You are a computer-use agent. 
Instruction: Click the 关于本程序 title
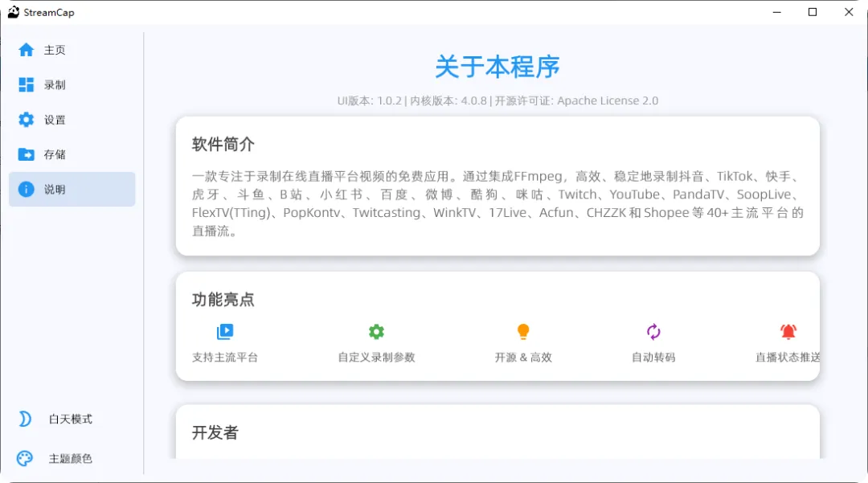(x=497, y=67)
